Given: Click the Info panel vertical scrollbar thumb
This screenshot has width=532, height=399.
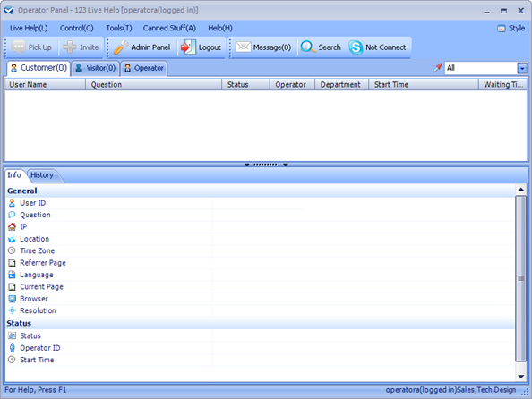Looking at the screenshot, I should tap(520, 278).
